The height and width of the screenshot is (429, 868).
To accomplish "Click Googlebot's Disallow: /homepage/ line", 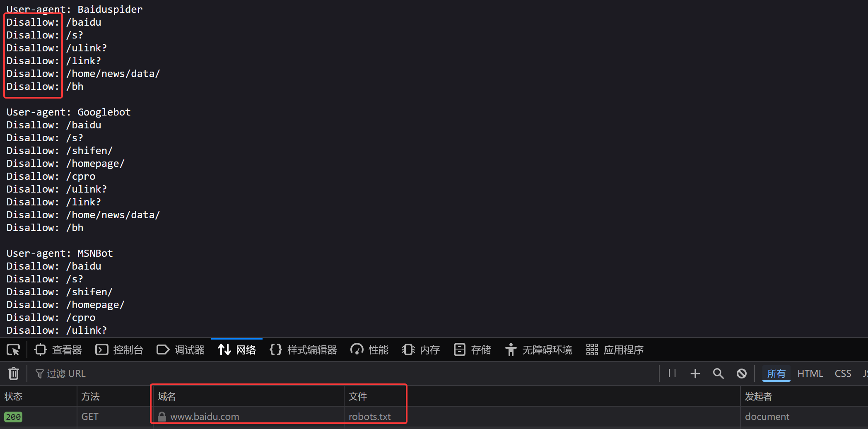I will pyautogui.click(x=65, y=164).
